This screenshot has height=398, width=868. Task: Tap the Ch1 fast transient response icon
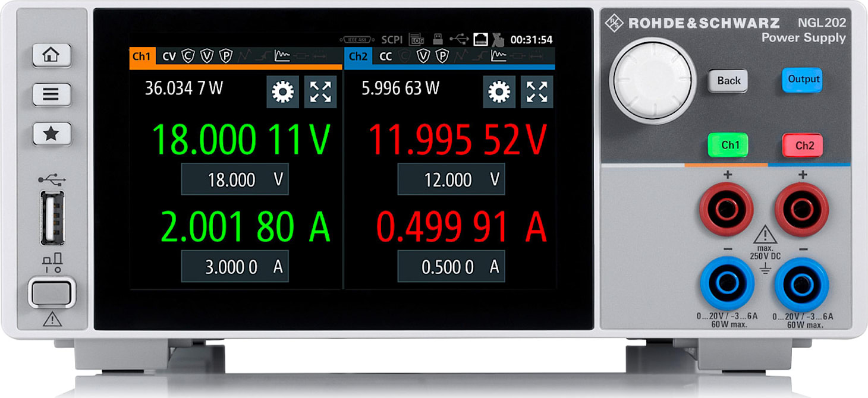click(x=282, y=56)
